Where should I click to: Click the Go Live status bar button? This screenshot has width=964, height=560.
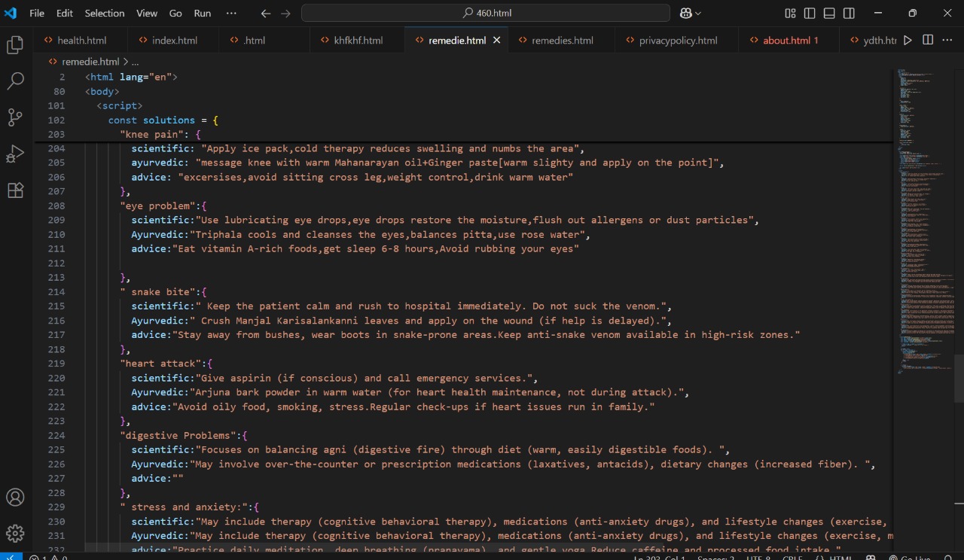tap(910, 558)
